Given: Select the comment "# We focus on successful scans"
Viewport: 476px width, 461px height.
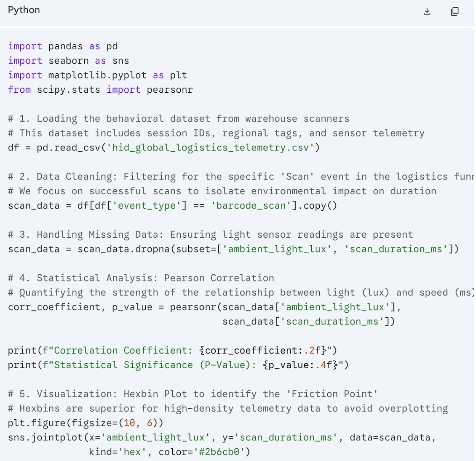Looking at the screenshot, I should 222,191.
